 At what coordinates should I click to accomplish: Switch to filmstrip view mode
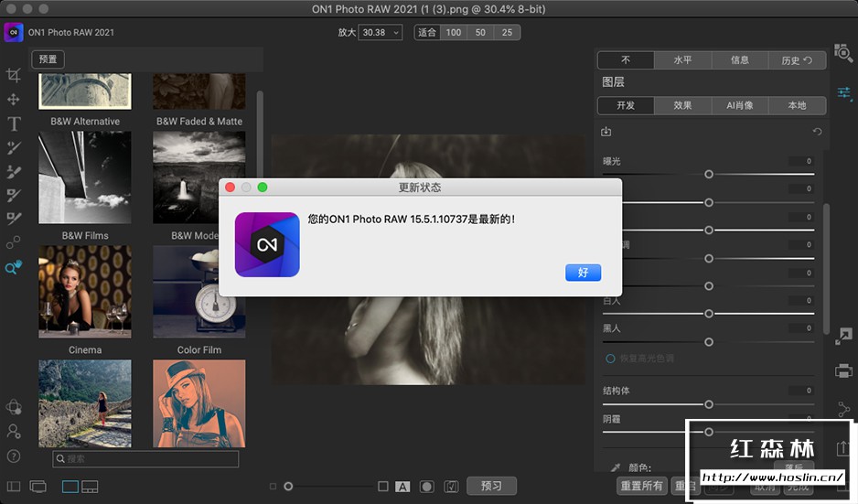click(90, 487)
